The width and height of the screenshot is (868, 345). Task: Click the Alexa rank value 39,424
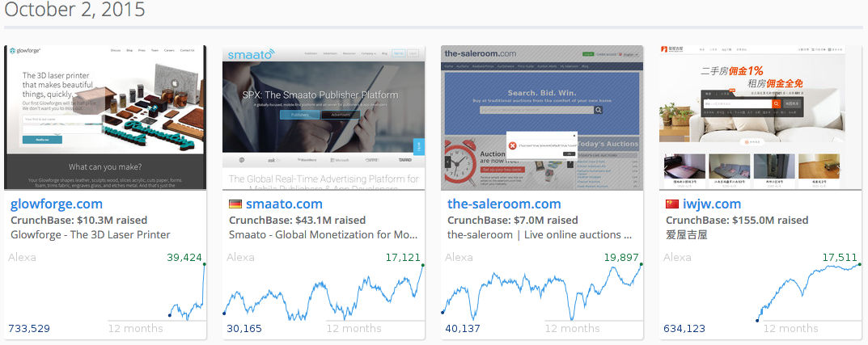(x=184, y=258)
